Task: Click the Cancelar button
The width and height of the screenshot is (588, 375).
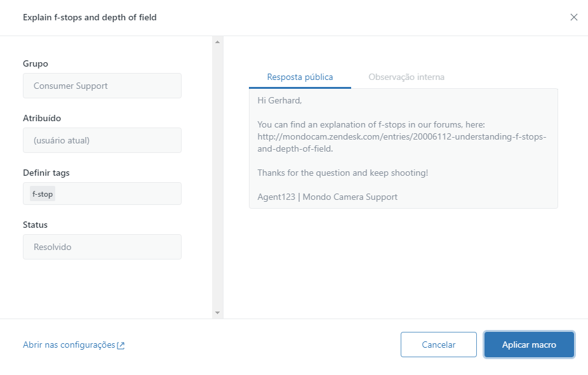Action: coord(438,345)
